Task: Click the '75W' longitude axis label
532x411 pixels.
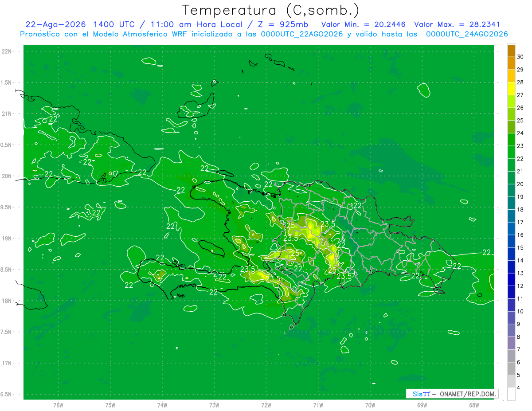Action: [110, 405]
